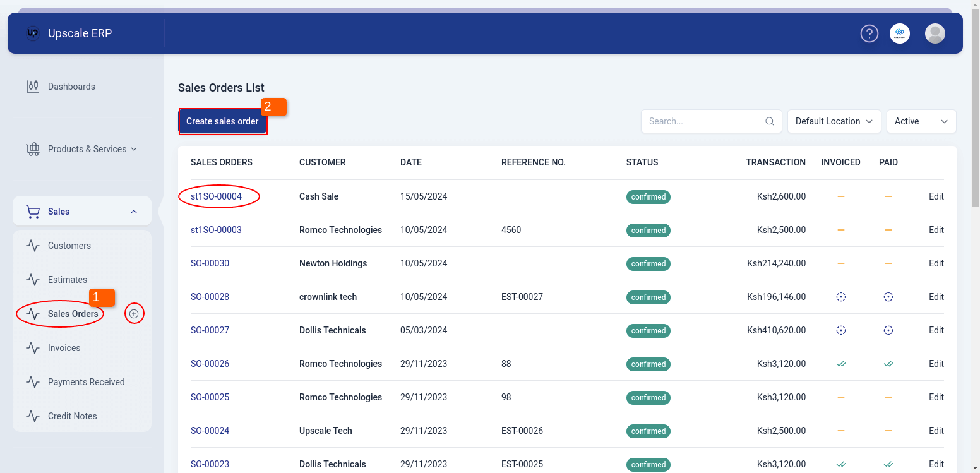Screen dimensions: 980x473
Task: Click invoiced status icon for SO-00028
Action: (x=840, y=297)
